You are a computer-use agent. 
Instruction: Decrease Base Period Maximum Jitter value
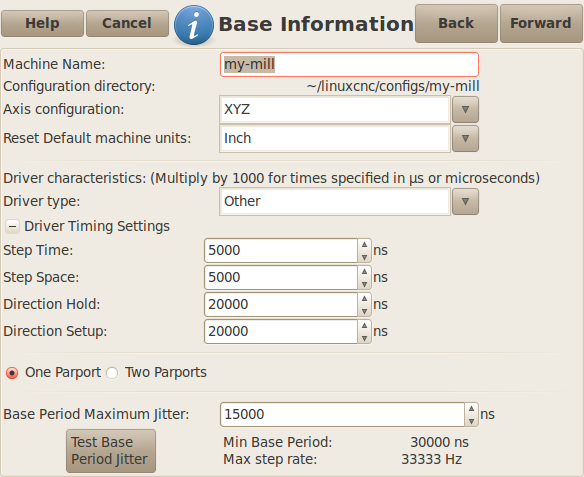472,421
